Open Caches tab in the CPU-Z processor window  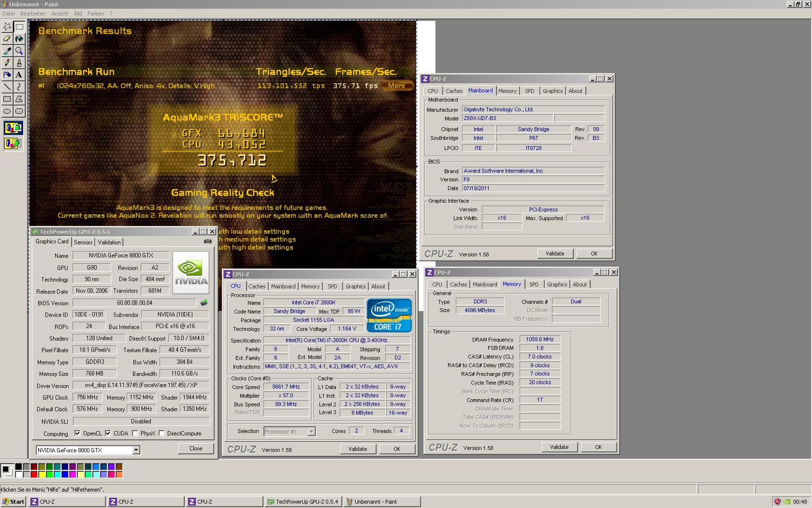pos(257,286)
